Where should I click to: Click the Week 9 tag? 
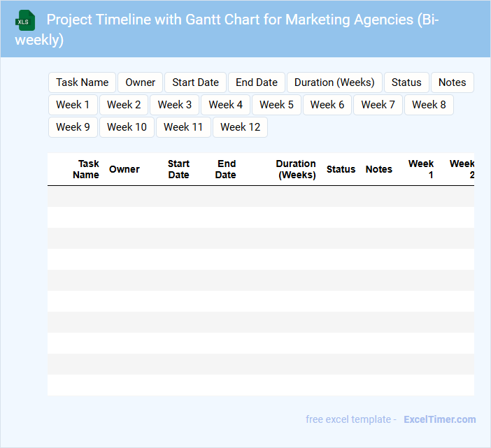pyautogui.click(x=73, y=127)
